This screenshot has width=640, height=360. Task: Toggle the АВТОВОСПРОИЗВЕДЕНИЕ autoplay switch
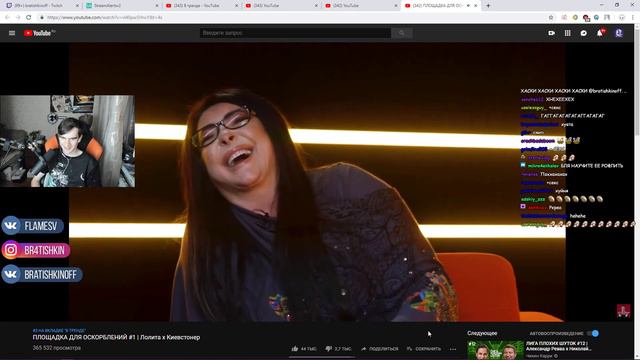593,333
